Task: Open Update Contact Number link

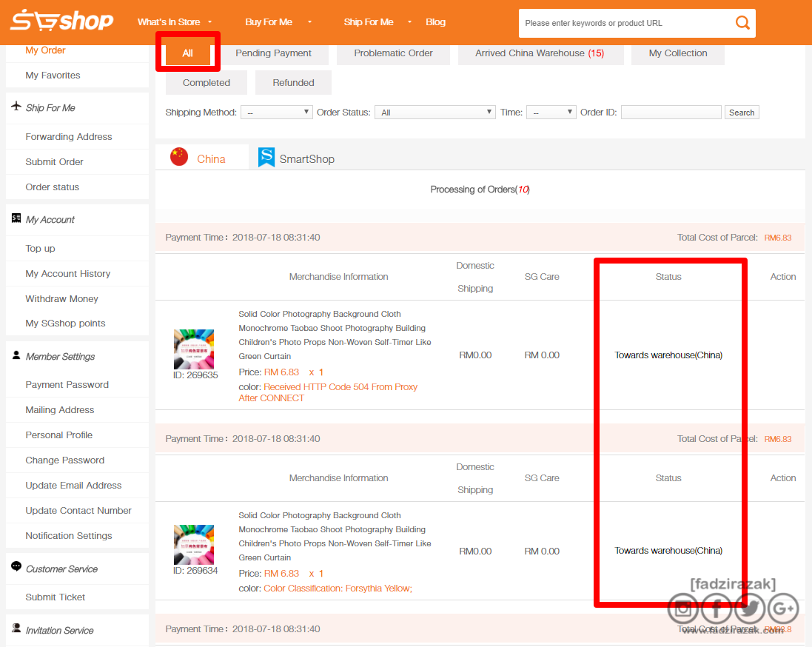Action: point(78,510)
